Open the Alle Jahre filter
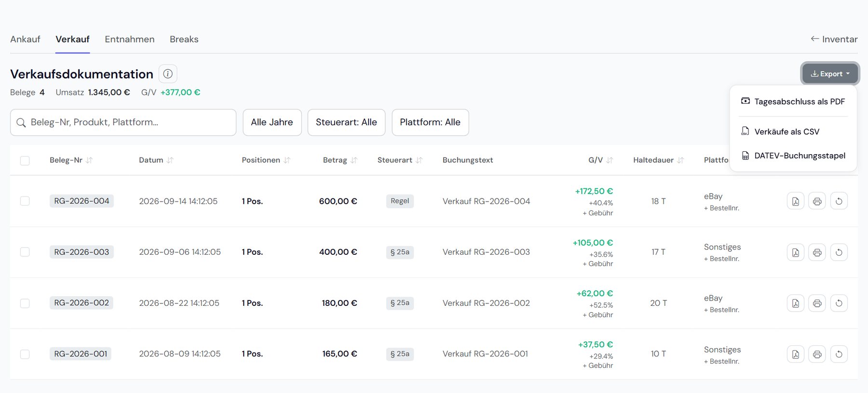This screenshot has height=393, width=868. point(272,122)
